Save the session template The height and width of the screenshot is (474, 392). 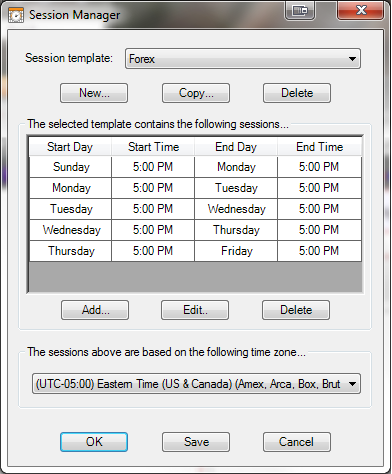point(196,442)
